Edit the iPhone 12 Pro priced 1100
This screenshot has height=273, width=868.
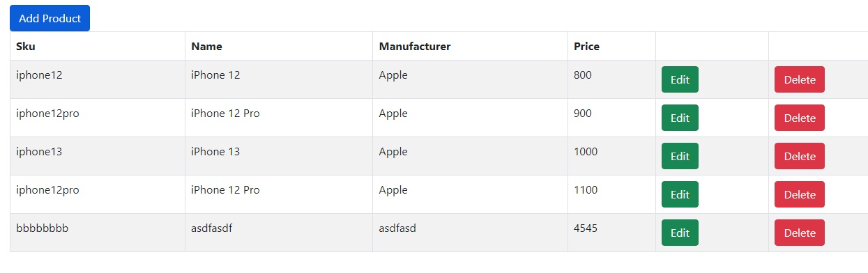[680, 194]
